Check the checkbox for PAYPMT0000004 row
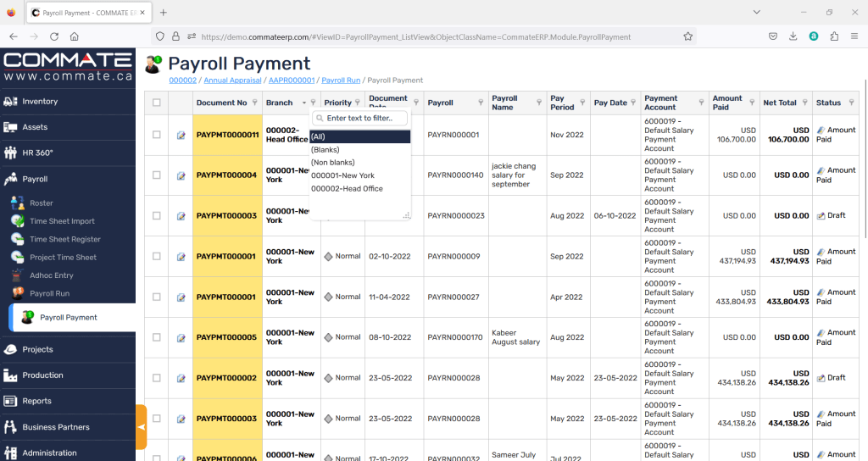 (x=156, y=175)
